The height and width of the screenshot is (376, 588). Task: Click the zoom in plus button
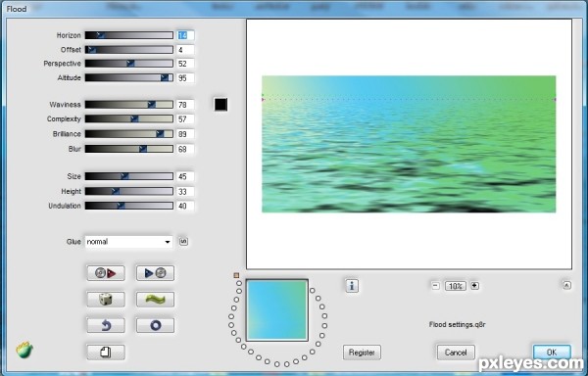[x=474, y=286]
